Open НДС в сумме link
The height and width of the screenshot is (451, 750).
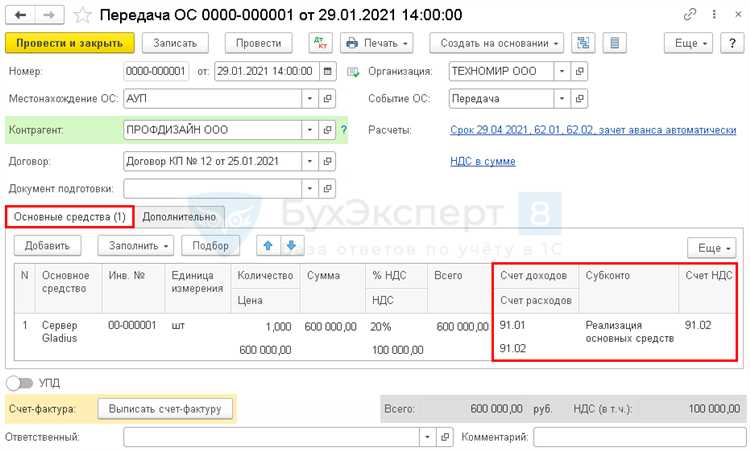click(483, 162)
